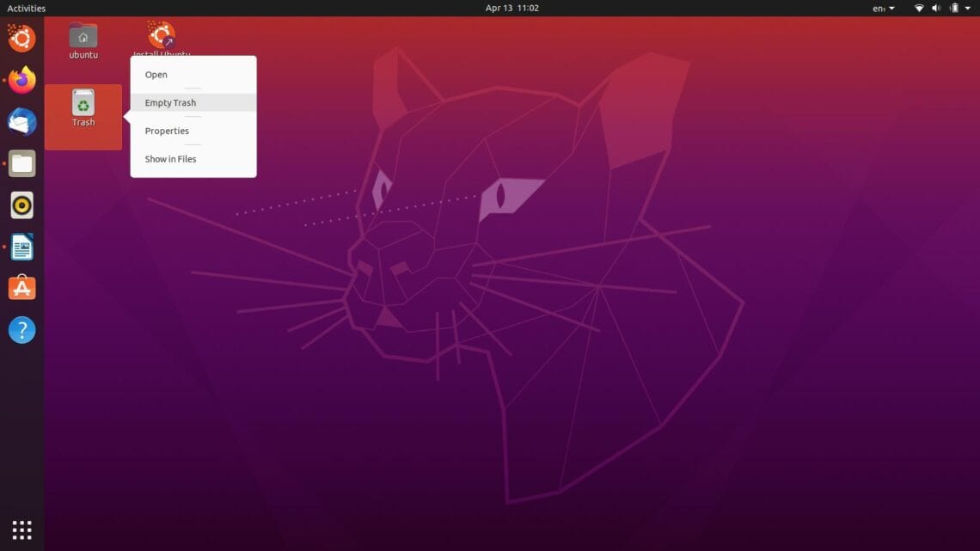Choose Show in Files from context menu
This screenshot has height=551, width=980.
coord(170,158)
